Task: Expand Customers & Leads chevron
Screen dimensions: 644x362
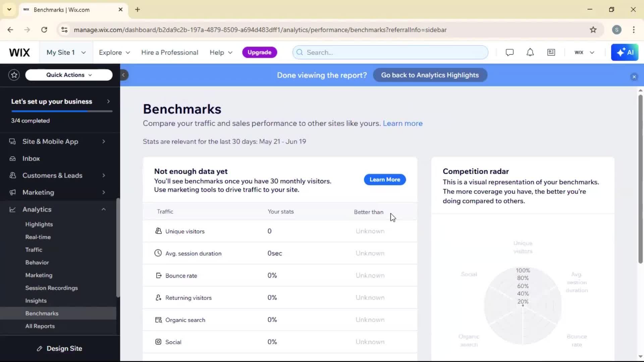Action: [104, 175]
